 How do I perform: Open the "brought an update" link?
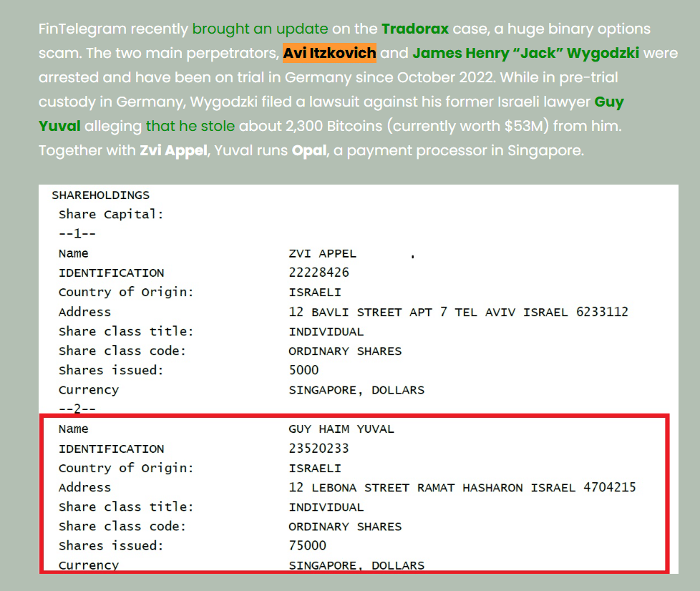[x=260, y=29]
